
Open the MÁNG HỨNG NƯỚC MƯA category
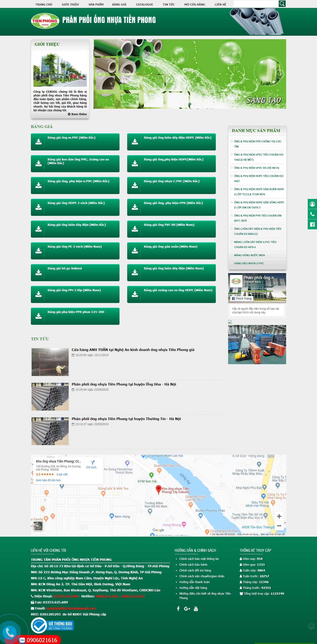[x=249, y=255]
